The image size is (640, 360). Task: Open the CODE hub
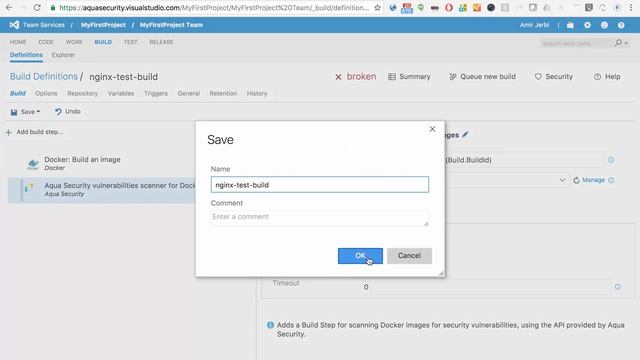pos(46,42)
